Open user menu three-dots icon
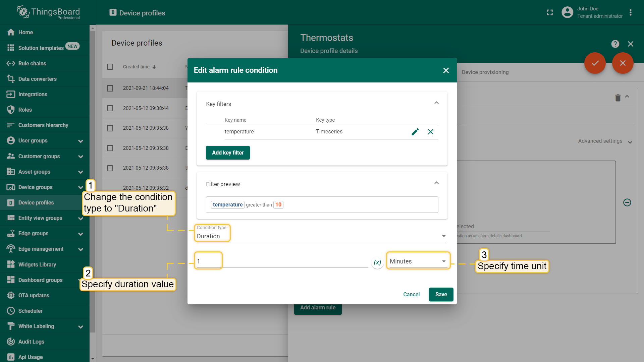The image size is (644, 362). [x=631, y=13]
